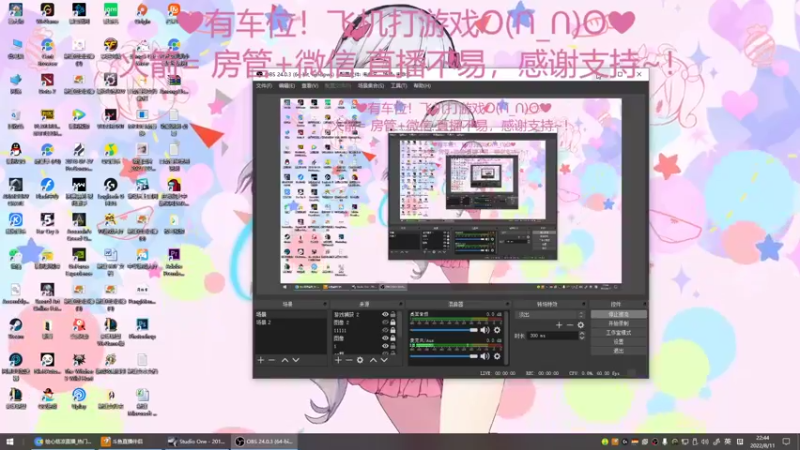The image size is (800, 450).
Task: Remove the transition with minus icon
Action: 570,325
